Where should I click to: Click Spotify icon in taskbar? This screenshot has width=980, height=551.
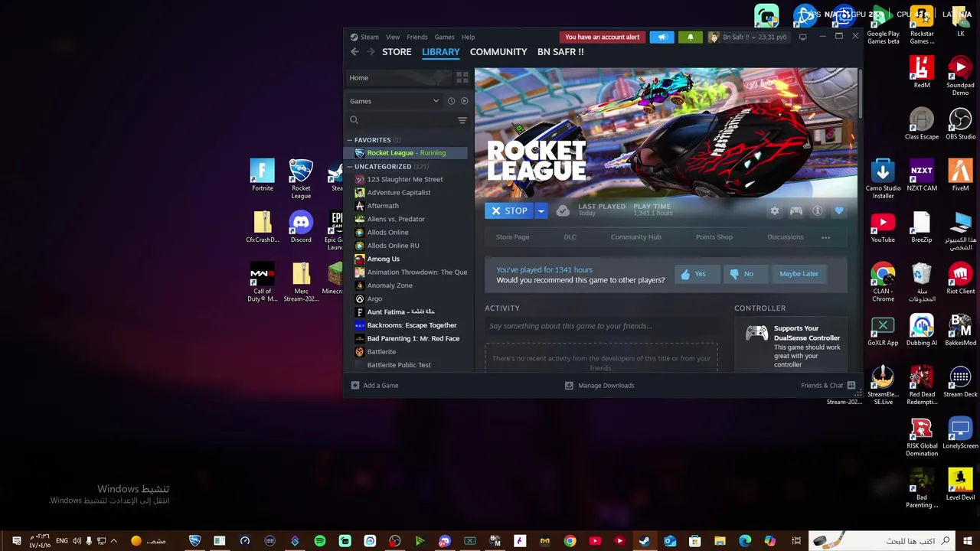click(x=320, y=541)
